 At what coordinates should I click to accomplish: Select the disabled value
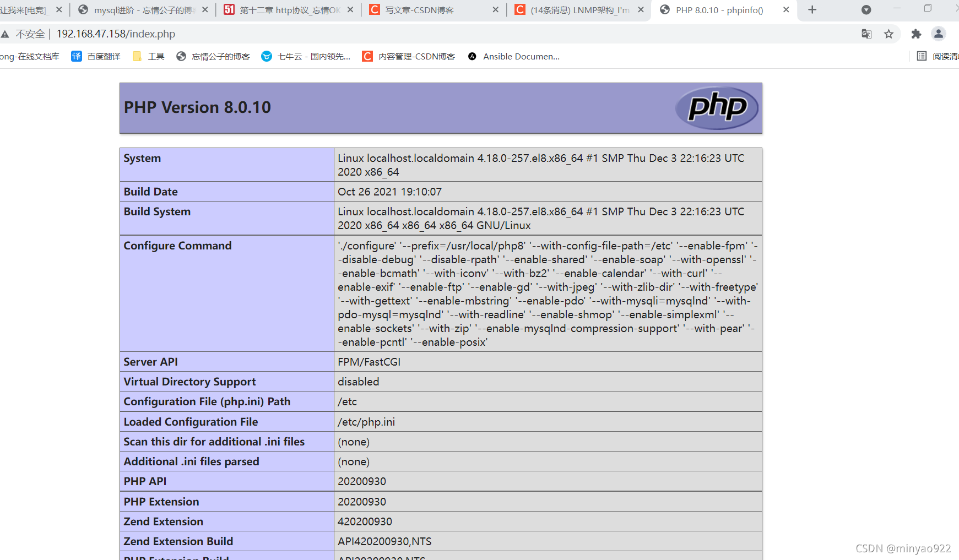[359, 382]
